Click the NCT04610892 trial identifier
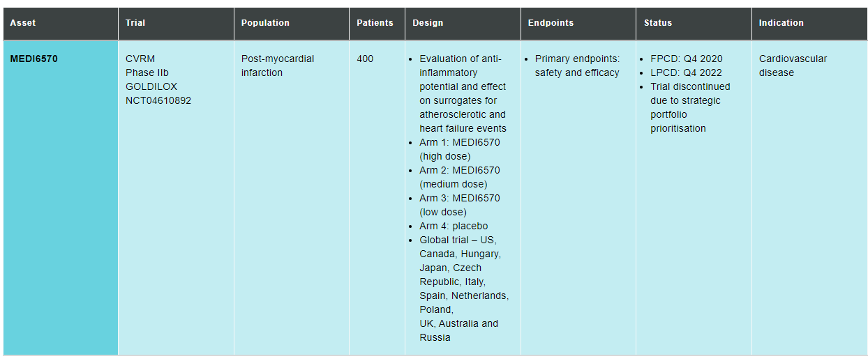The image size is (868, 361). 158,100
